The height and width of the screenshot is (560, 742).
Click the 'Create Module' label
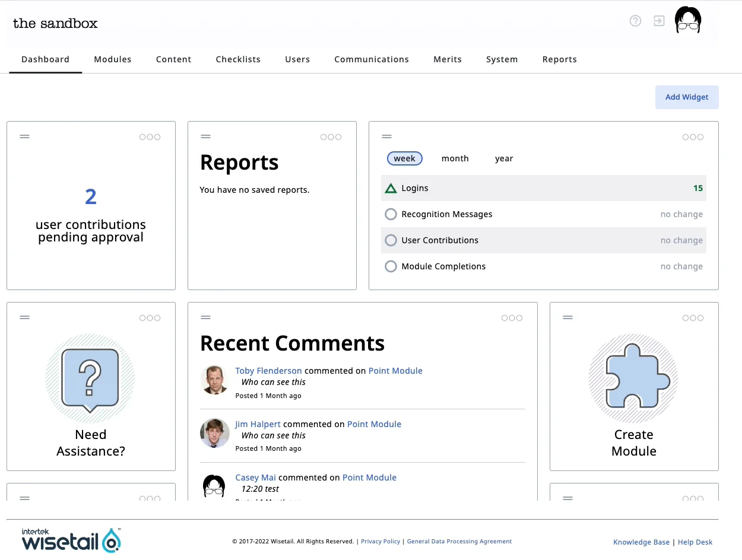pos(634,443)
